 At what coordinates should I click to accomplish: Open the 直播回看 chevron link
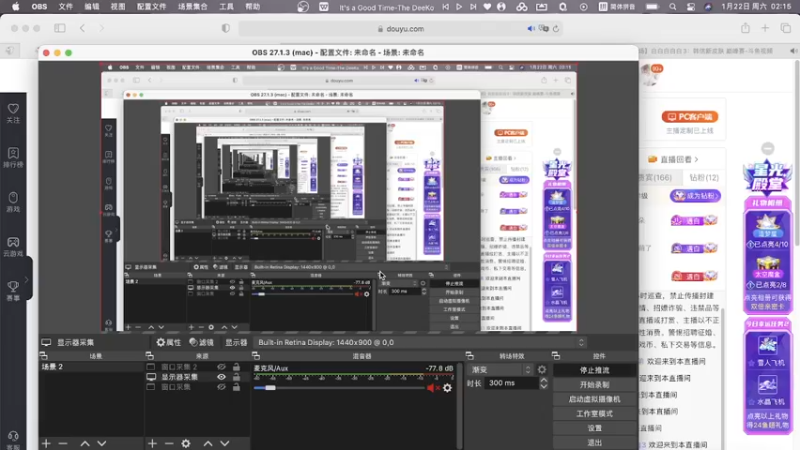[x=680, y=160]
